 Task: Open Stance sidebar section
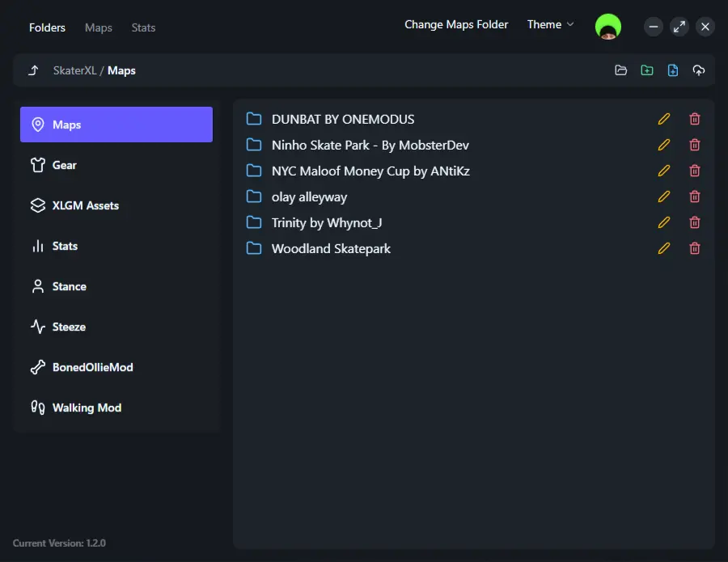pos(116,286)
